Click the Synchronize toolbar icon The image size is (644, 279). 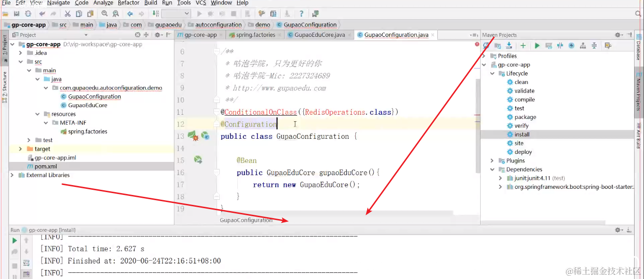coord(28,14)
